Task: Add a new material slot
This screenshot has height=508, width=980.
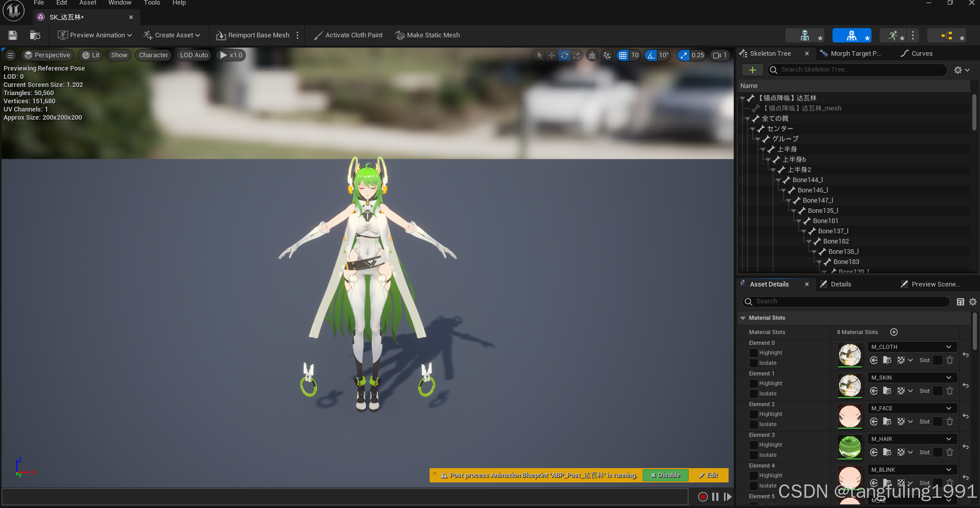Action: [894, 332]
